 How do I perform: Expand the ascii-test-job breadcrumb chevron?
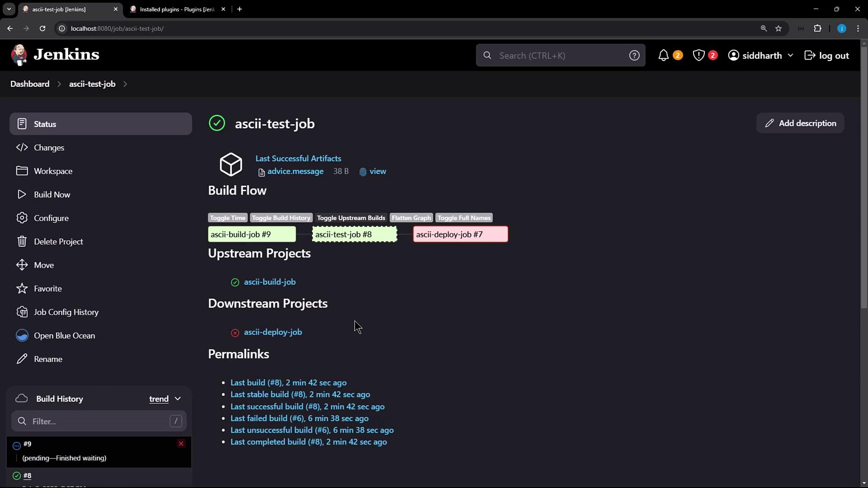click(x=125, y=84)
